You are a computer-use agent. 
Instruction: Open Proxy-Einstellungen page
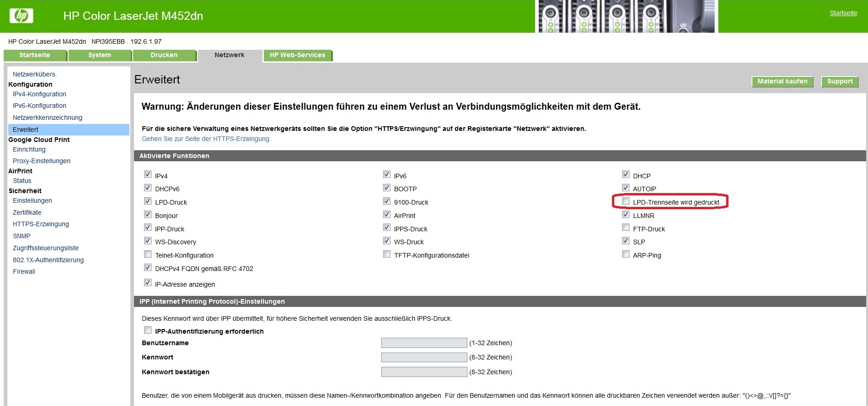pyautogui.click(x=41, y=161)
